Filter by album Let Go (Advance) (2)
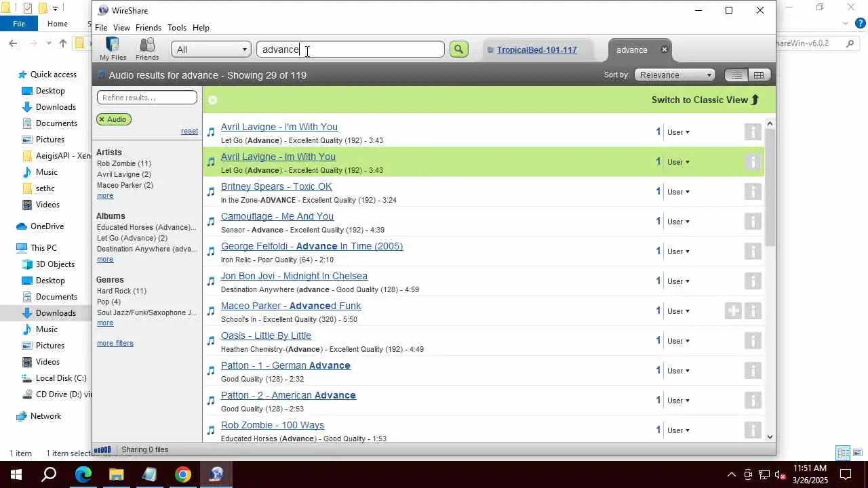This screenshot has height=488, width=868. tap(132, 238)
